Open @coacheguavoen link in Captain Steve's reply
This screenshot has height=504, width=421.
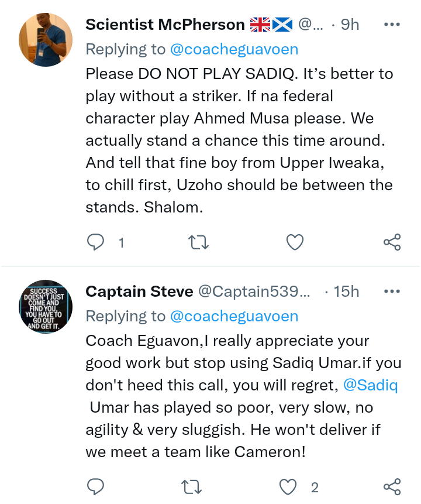pos(234,316)
